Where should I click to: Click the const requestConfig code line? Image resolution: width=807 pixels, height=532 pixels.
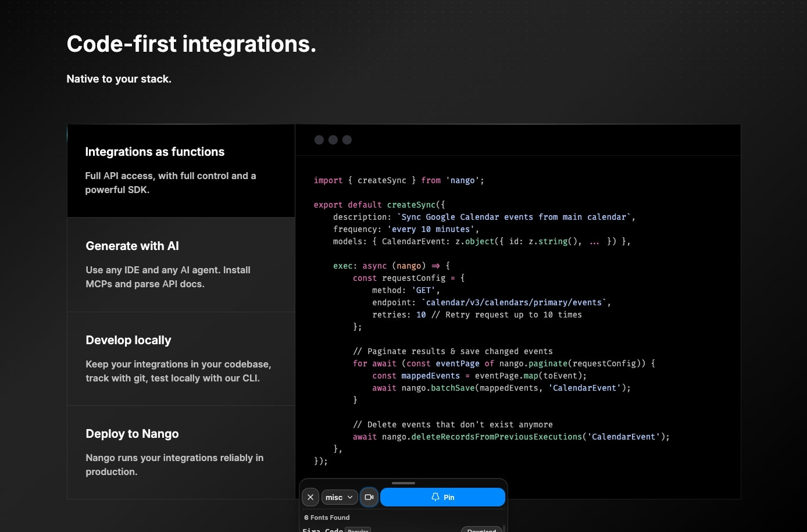tap(408, 278)
